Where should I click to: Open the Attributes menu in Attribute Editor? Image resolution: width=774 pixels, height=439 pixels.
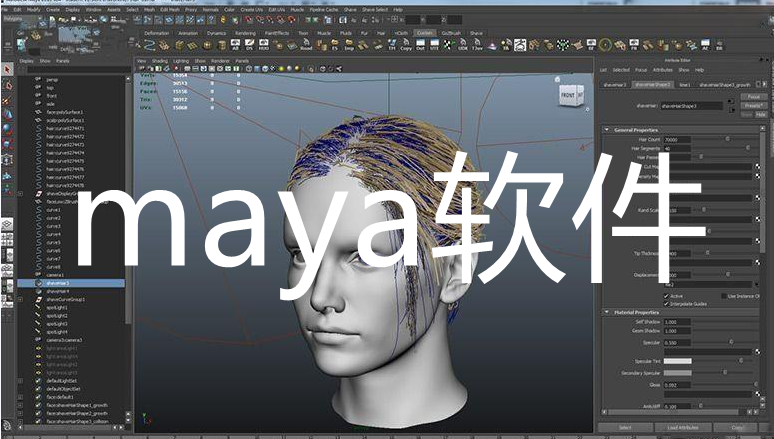pyautogui.click(x=662, y=70)
